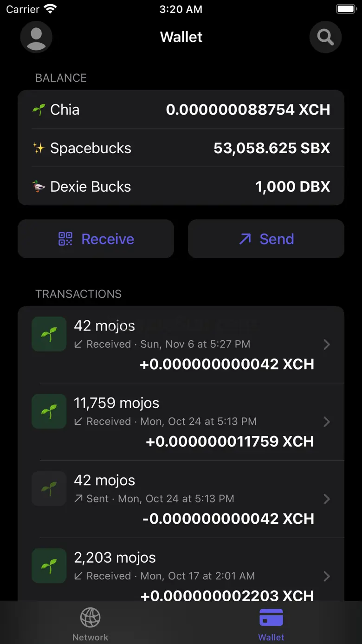The width and height of the screenshot is (362, 644).
Task: Open the Chia balance row
Action: coord(181,110)
